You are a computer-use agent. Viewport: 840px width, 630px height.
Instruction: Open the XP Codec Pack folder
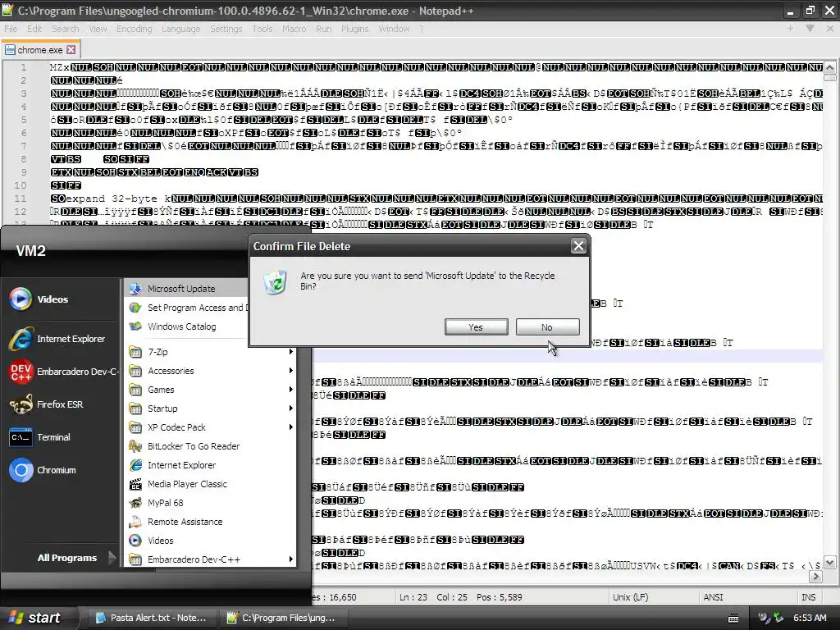(x=212, y=427)
